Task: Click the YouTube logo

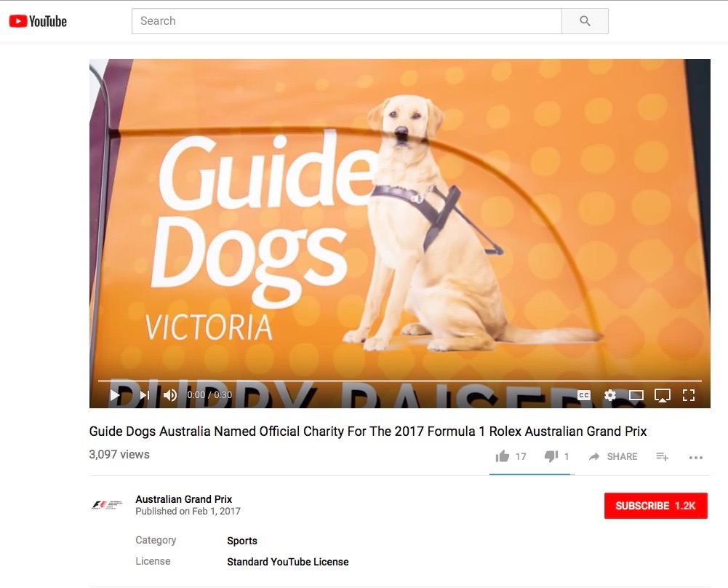Action: (x=38, y=21)
